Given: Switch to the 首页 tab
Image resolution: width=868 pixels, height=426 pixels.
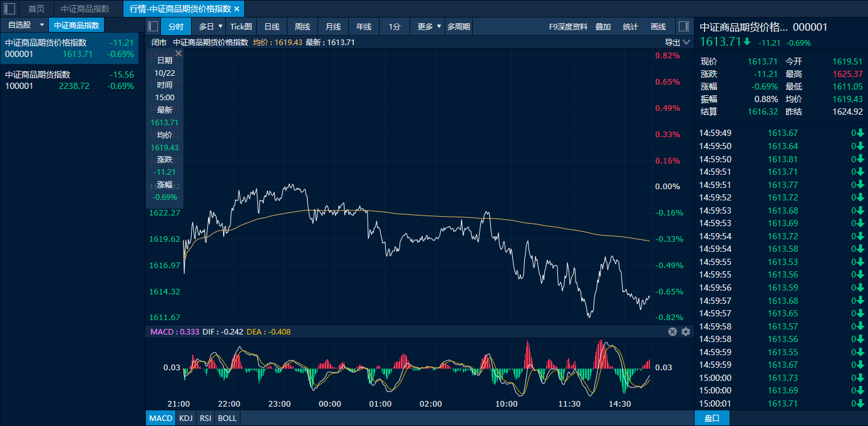Looking at the screenshot, I should (x=36, y=9).
